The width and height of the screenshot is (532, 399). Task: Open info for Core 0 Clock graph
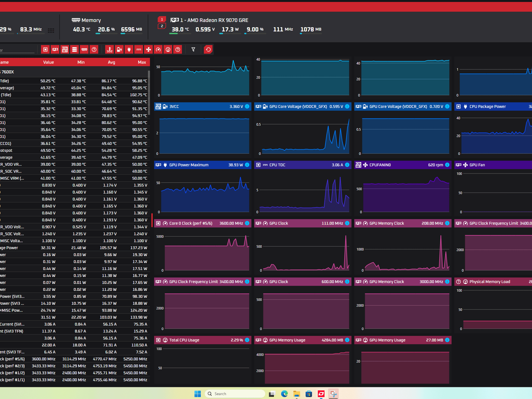click(x=247, y=223)
